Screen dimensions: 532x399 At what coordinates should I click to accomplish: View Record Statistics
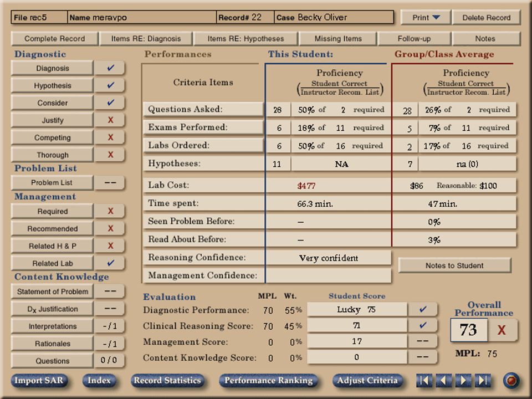(167, 381)
